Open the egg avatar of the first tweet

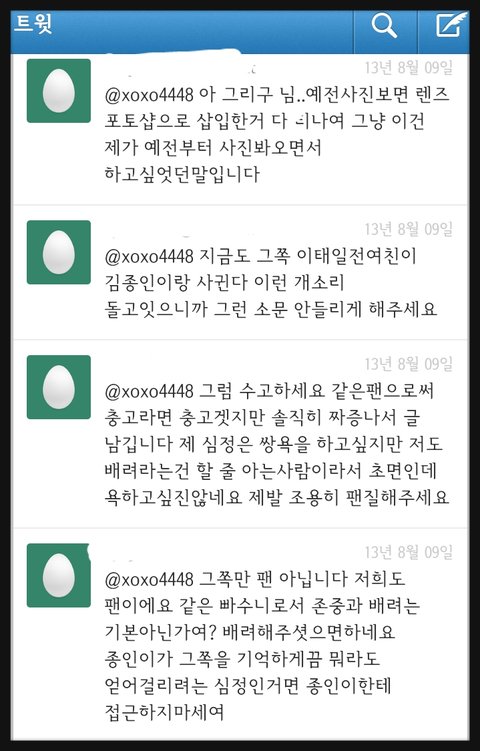point(58,91)
